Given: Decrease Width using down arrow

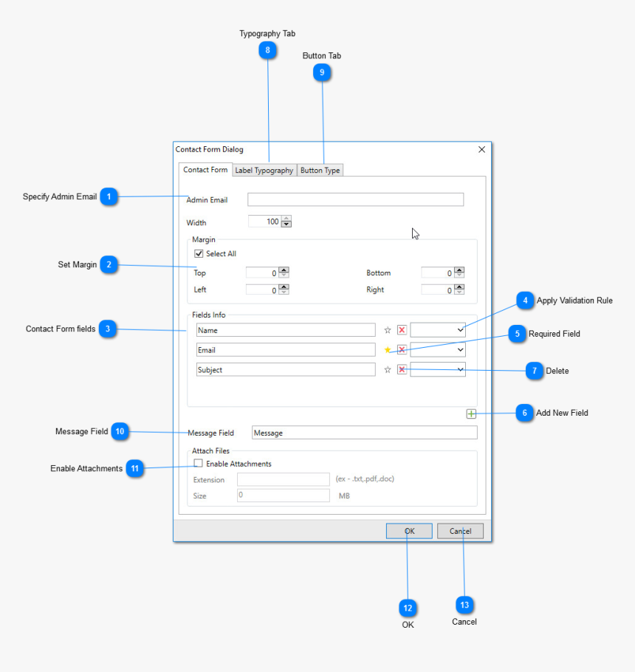Looking at the screenshot, I should pyautogui.click(x=286, y=224).
